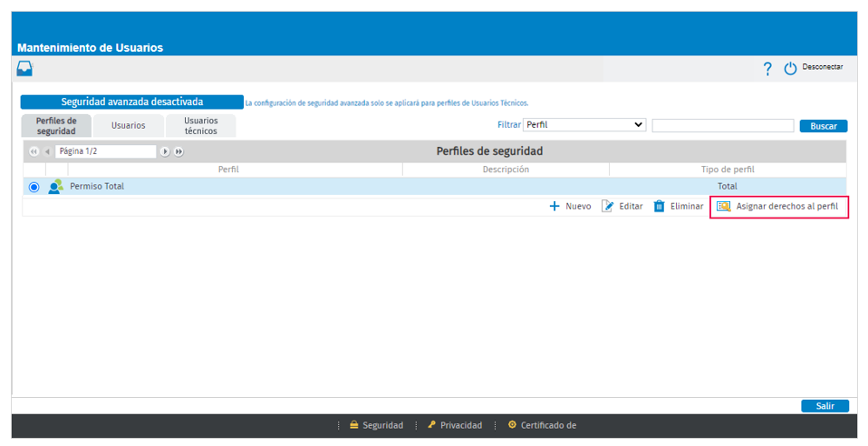
Task: Click the plus icon for Nuevo
Action: point(555,206)
